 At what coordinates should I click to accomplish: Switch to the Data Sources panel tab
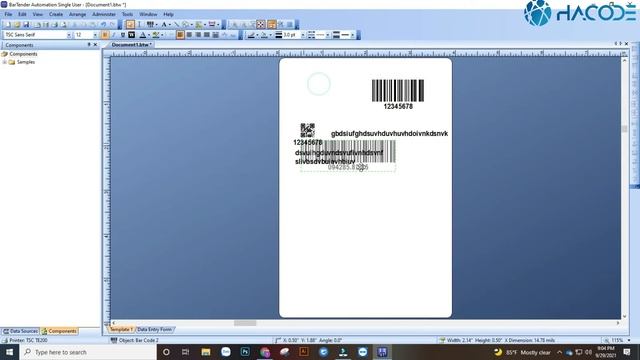20,331
